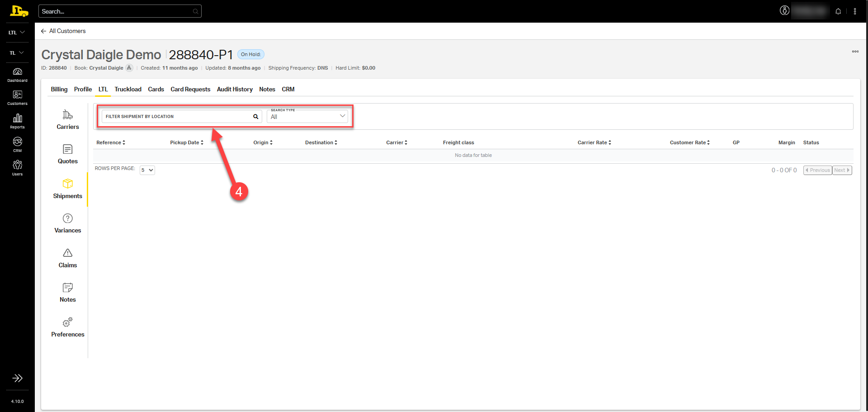868x412 pixels.
Task: Open CRM from the left sidebar
Action: point(17,145)
